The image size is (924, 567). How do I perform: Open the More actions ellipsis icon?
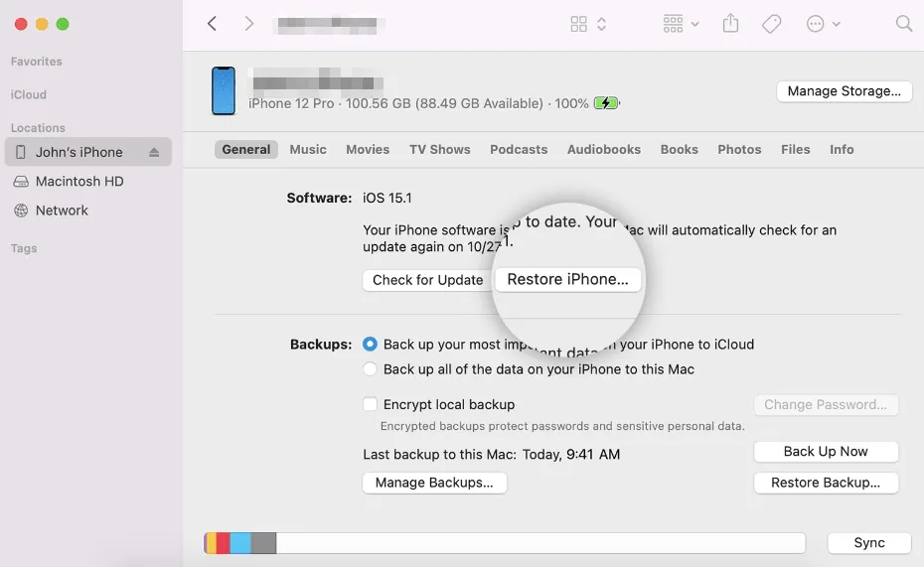point(815,24)
